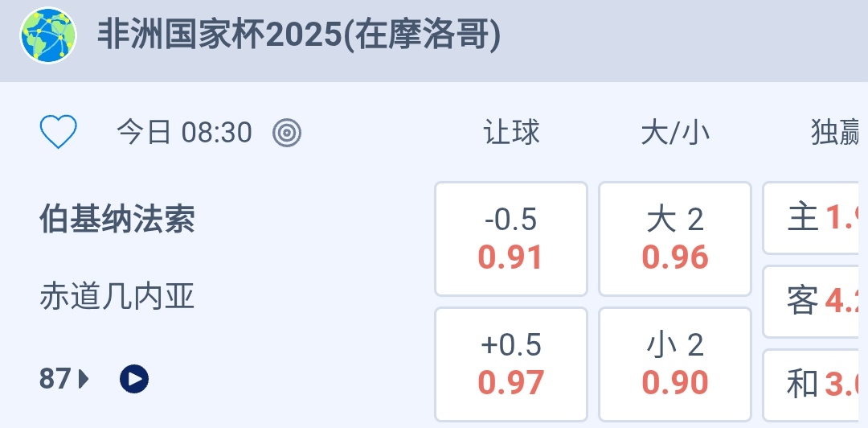Open 非洲国家杯2025(在摩洛哥) league header
Viewport: 868px width, 428px height.
(299, 35)
